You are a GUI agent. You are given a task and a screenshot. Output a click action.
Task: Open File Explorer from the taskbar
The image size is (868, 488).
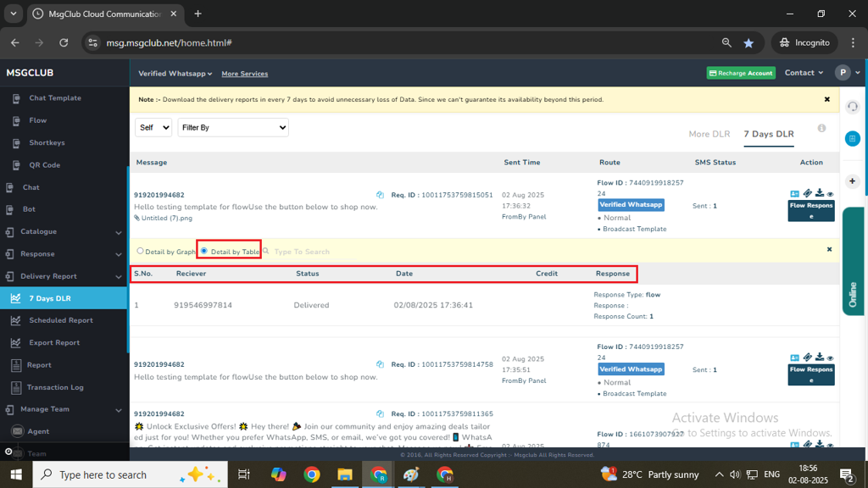(x=345, y=474)
